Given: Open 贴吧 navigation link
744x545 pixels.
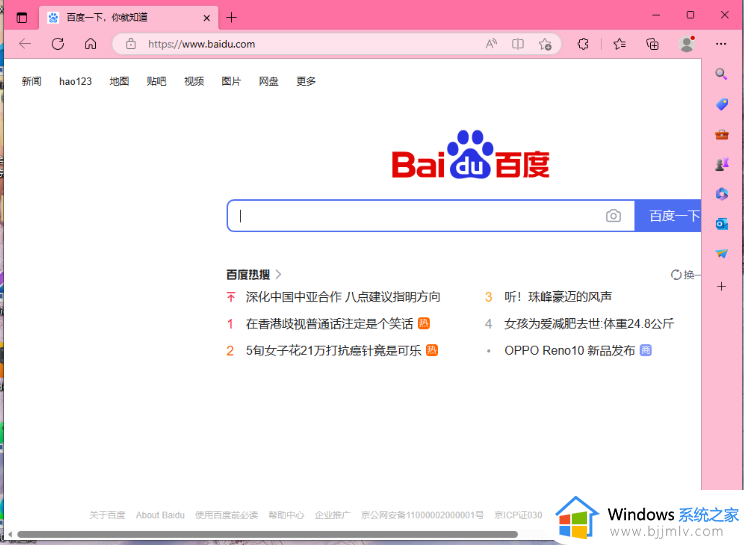Looking at the screenshot, I should (157, 82).
